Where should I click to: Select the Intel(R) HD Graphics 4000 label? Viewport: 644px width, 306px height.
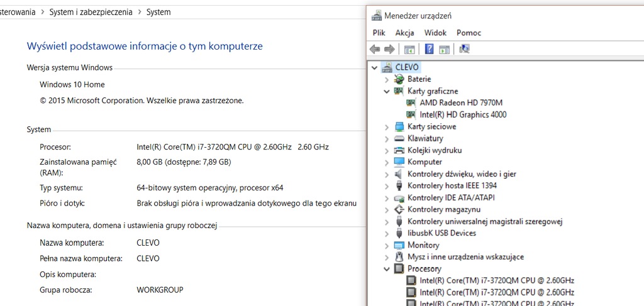click(463, 114)
